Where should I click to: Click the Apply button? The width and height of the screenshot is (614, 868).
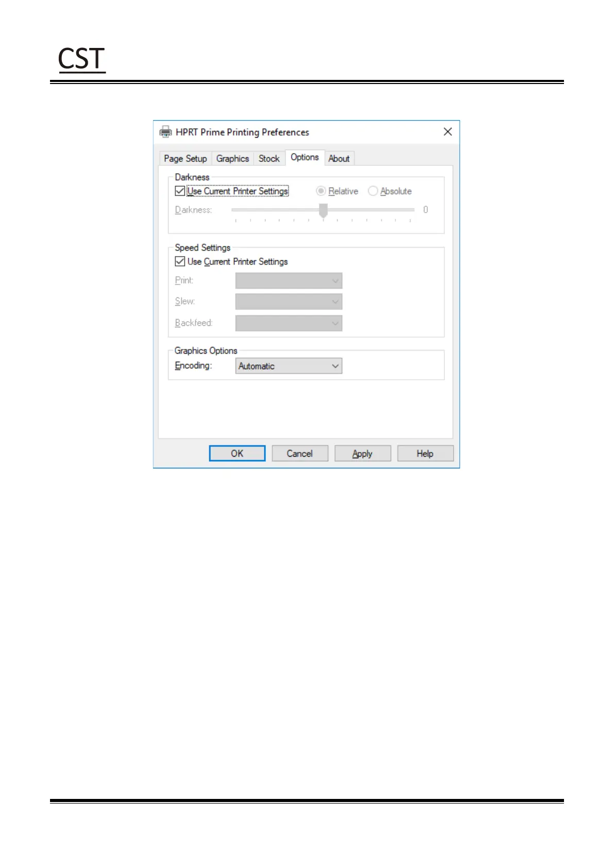[362, 454]
